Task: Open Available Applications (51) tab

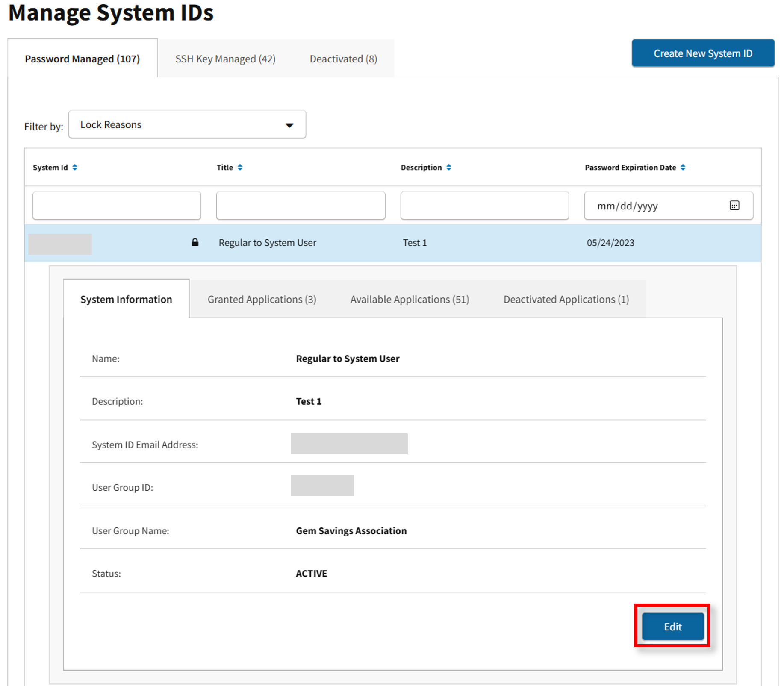Action: point(410,300)
